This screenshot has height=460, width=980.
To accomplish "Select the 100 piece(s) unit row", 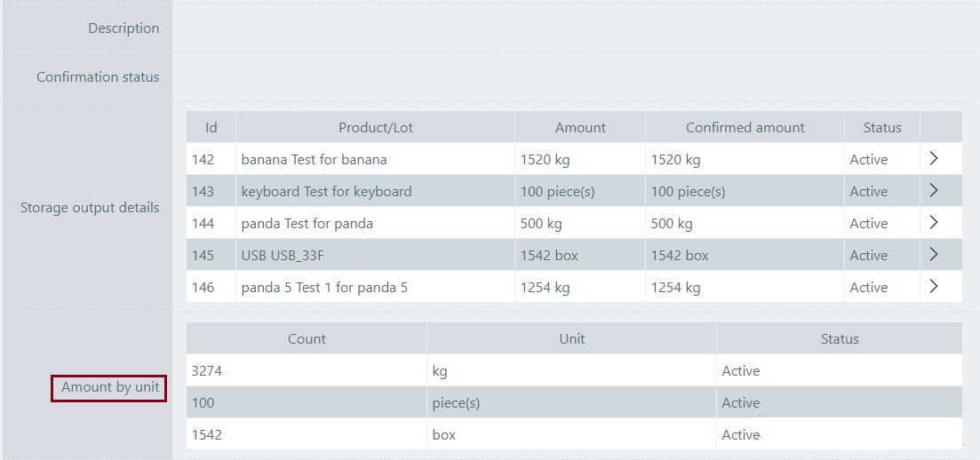I will tap(456, 403).
